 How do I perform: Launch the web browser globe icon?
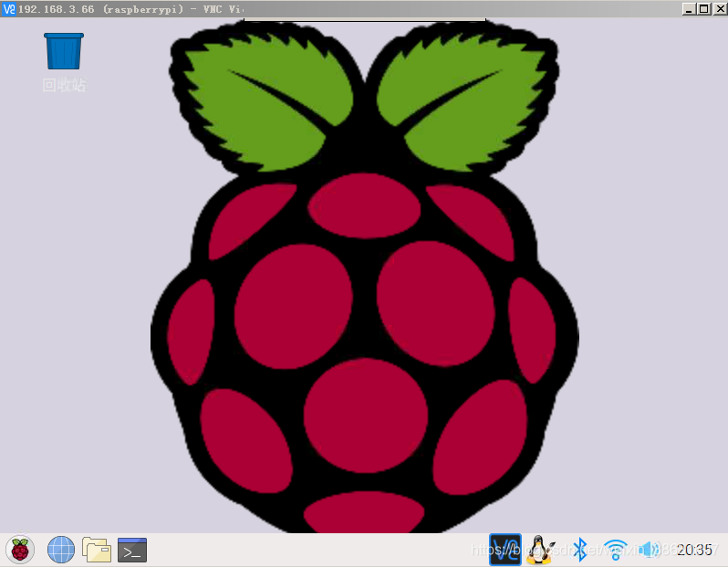61,550
